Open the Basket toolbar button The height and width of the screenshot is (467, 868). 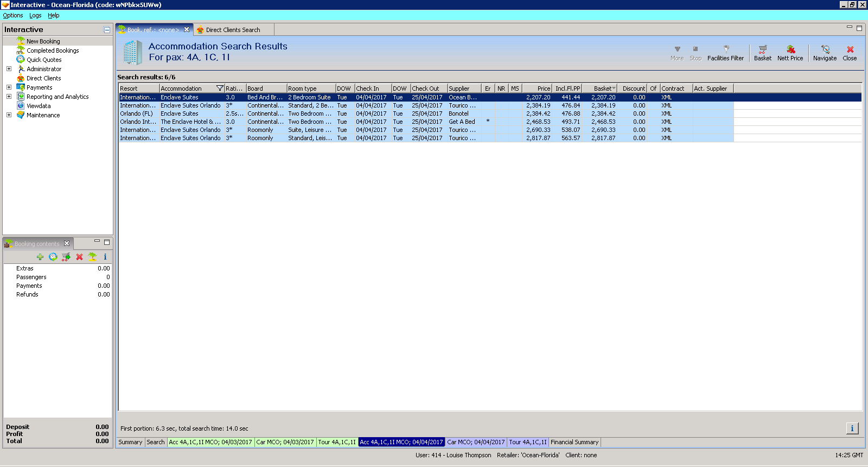[x=762, y=53]
